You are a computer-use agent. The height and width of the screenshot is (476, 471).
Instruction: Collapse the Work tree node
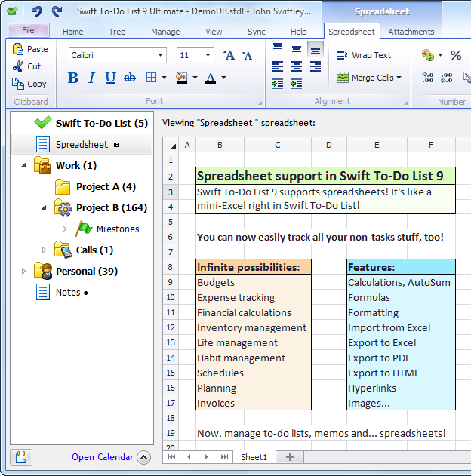pyautogui.click(x=23, y=166)
